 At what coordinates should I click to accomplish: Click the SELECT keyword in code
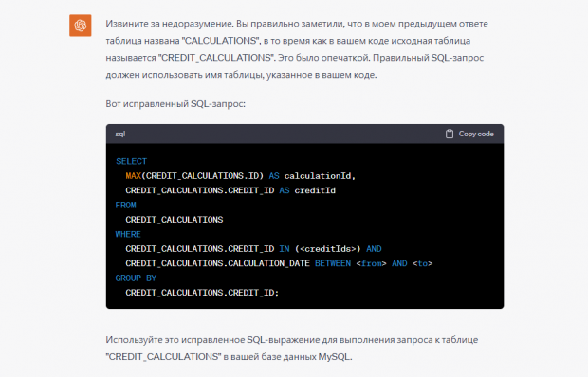pos(131,161)
